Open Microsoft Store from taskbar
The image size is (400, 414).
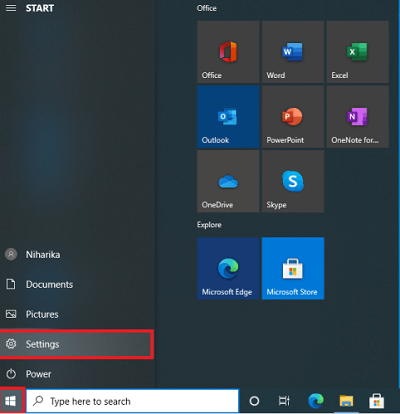tap(377, 401)
